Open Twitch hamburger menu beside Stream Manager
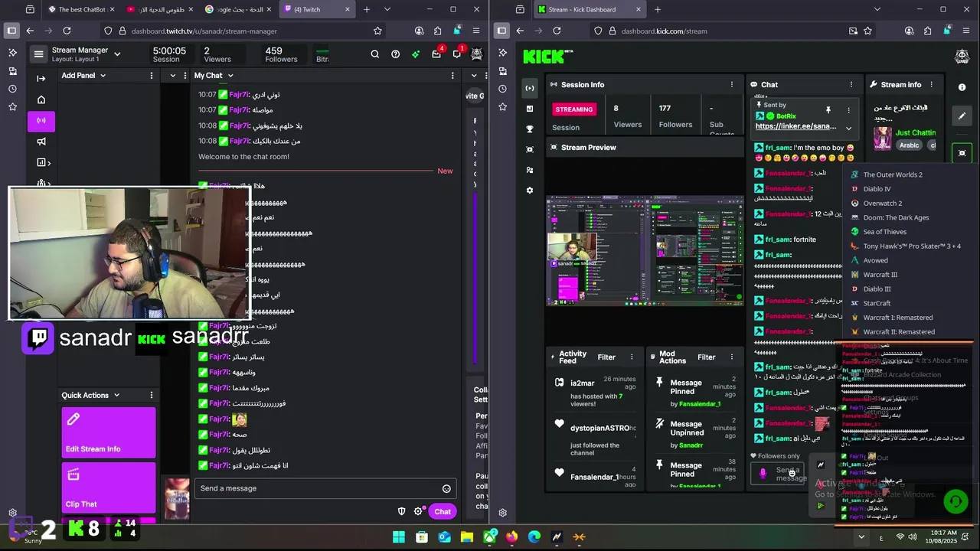 tap(38, 54)
